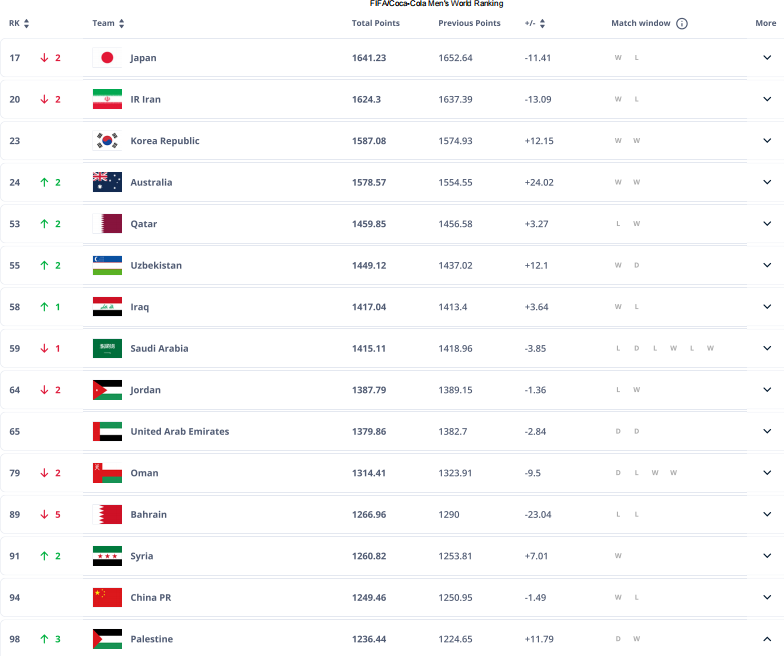This screenshot has height=656, width=784.
Task: Open United Arab Emirates team page
Action: coord(180,432)
